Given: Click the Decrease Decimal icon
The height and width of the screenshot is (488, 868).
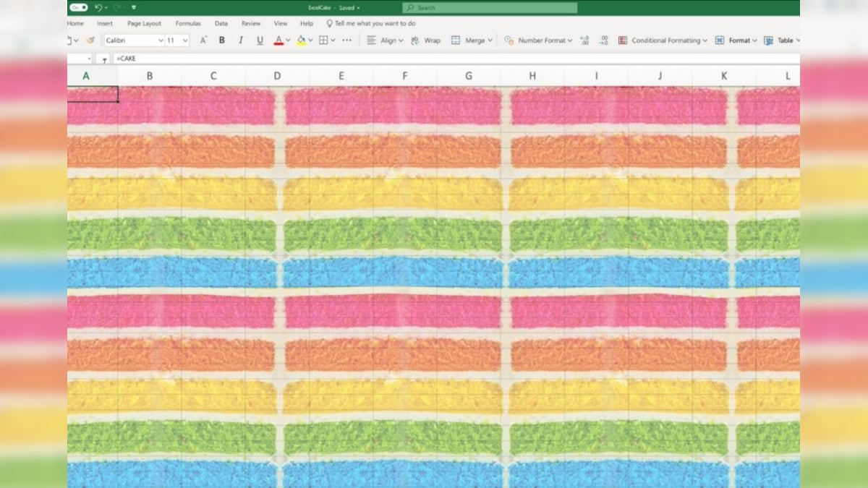Looking at the screenshot, I should pos(603,40).
